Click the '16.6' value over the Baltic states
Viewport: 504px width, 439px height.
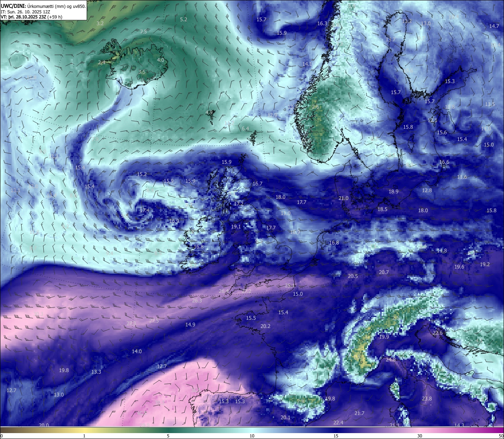pyautogui.click(x=444, y=162)
